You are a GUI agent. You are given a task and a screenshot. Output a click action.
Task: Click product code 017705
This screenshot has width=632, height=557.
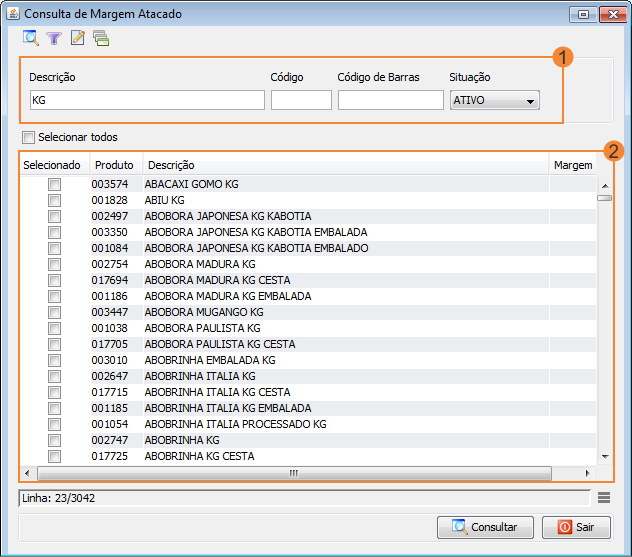[x=110, y=344]
